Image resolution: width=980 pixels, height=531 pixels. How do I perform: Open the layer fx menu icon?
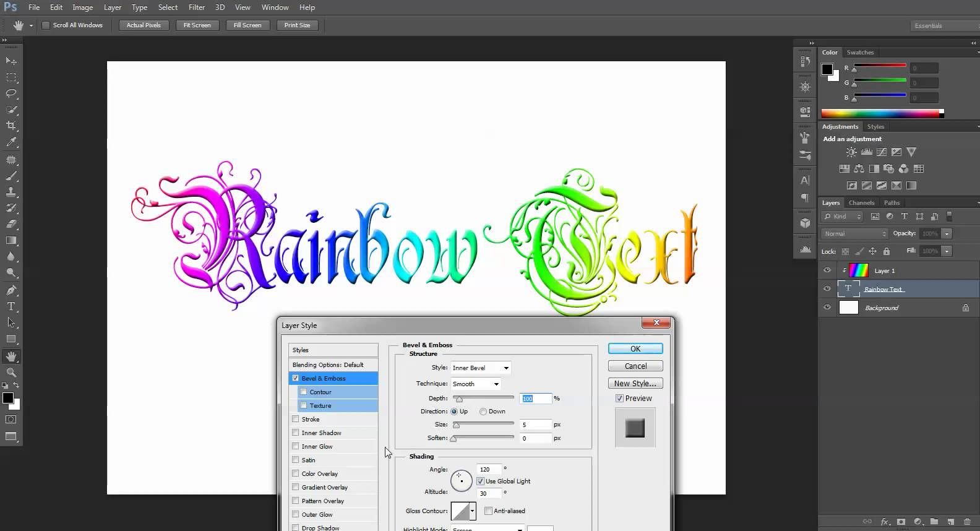tap(885, 522)
